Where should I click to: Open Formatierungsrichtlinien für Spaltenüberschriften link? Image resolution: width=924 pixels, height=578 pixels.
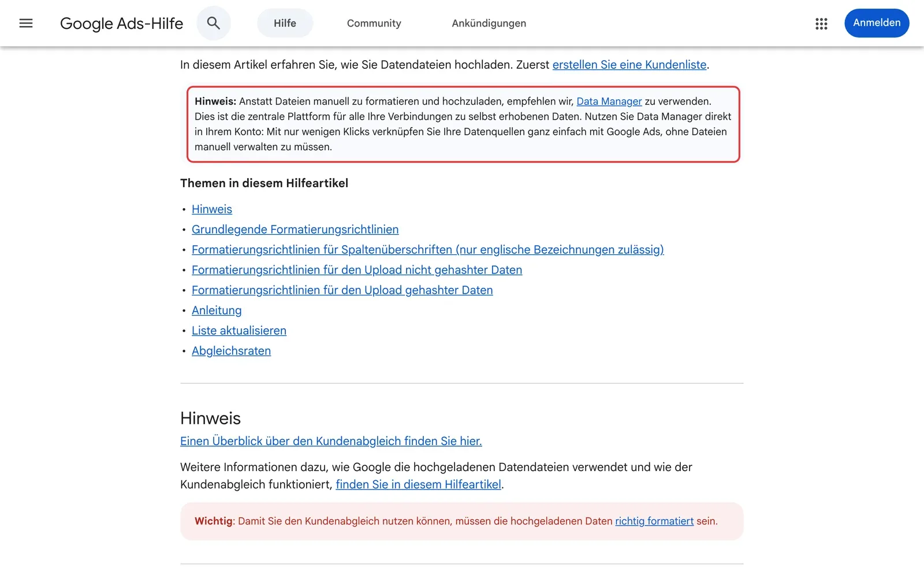[x=428, y=250]
